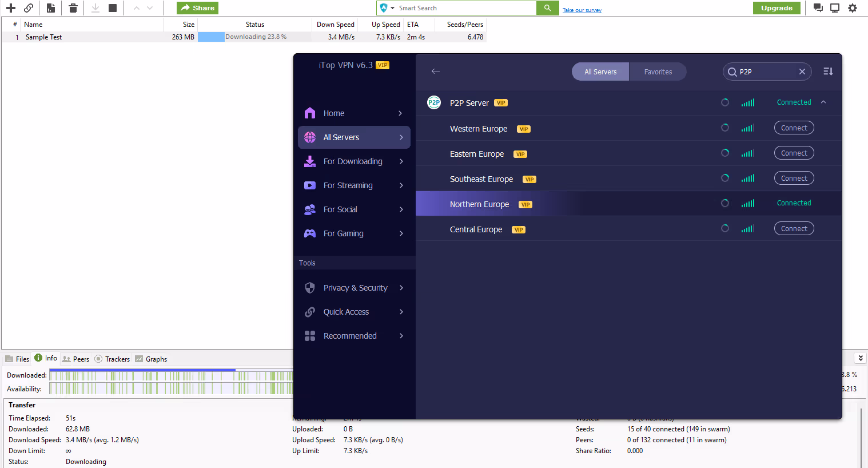Viewport: 868px width, 468px height.
Task: Click the For Streaming play icon
Action: (310, 185)
